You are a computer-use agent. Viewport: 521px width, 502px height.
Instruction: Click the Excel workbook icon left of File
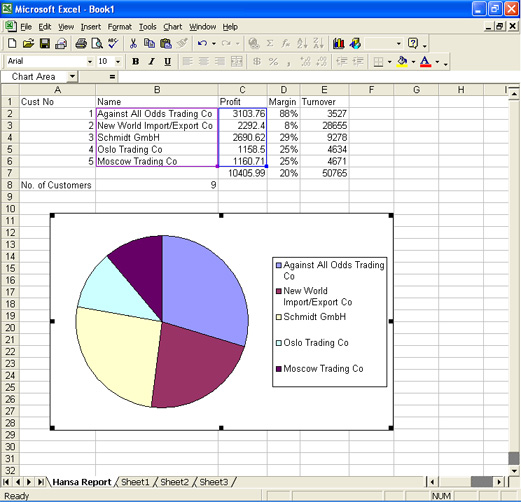click(x=10, y=26)
